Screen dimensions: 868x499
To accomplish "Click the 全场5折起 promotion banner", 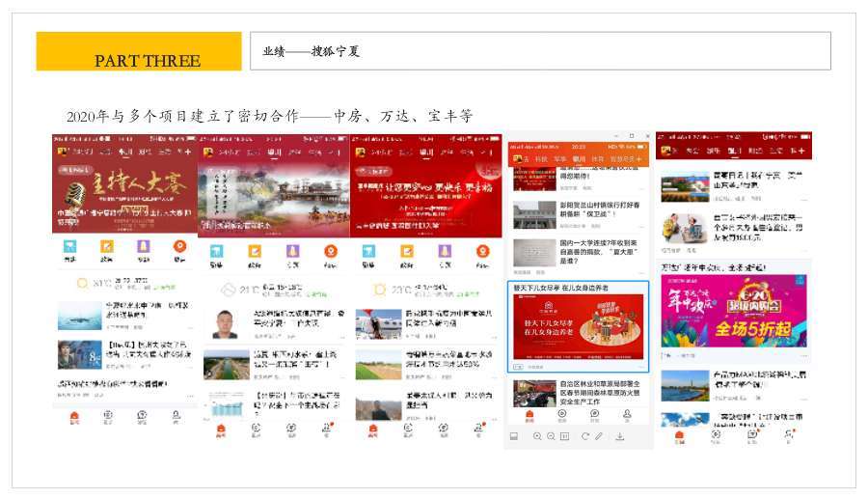I will tap(734, 310).
